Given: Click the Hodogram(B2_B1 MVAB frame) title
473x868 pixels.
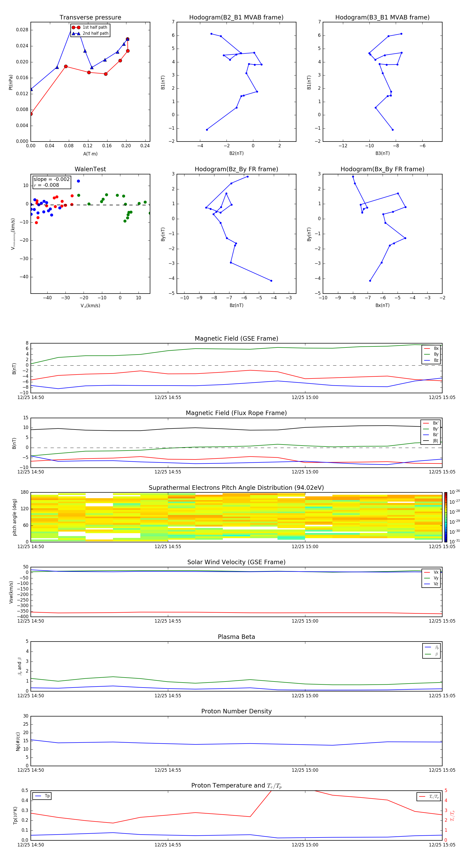Looking at the screenshot, I should [236, 18].
